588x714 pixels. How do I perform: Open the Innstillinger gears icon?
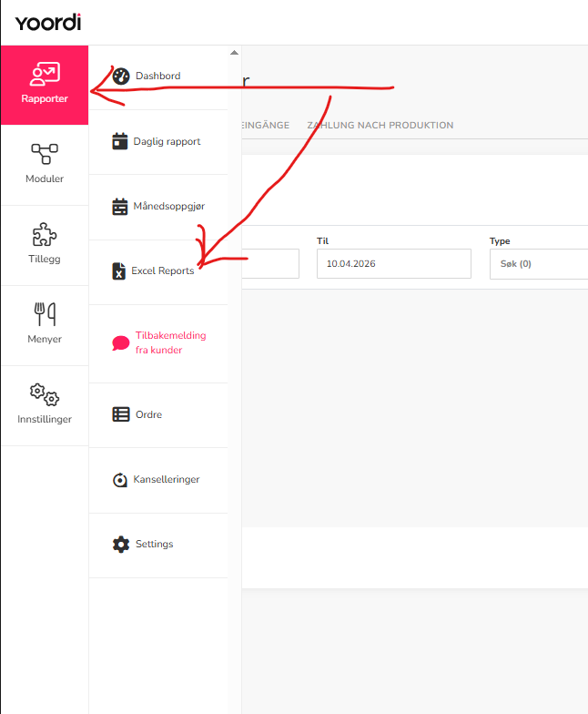45,394
